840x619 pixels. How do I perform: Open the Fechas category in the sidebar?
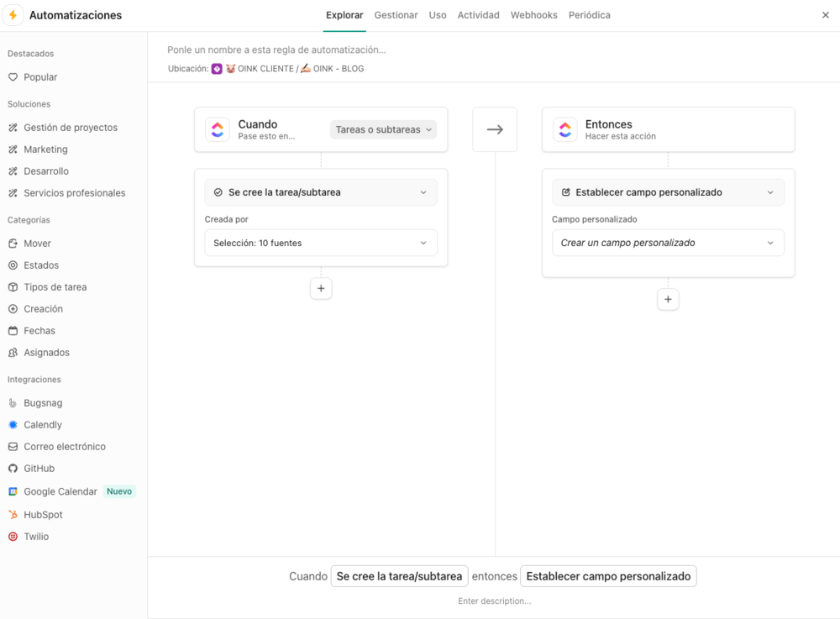[39, 330]
